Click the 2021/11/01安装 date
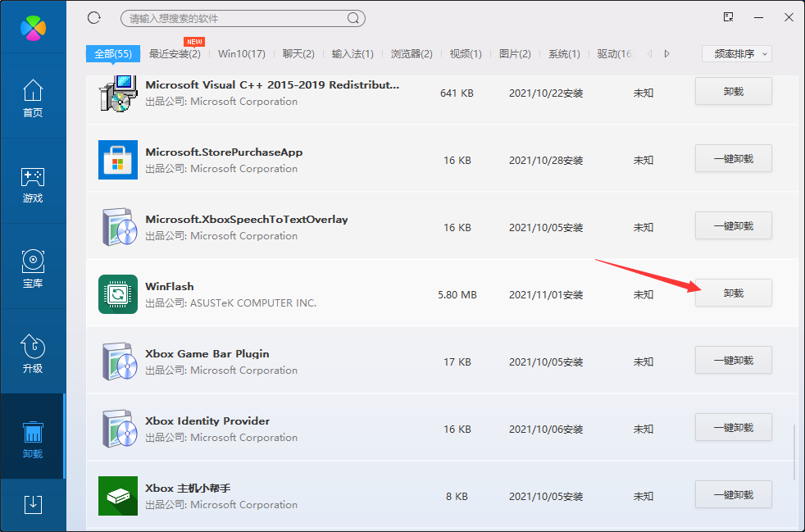 pos(546,295)
